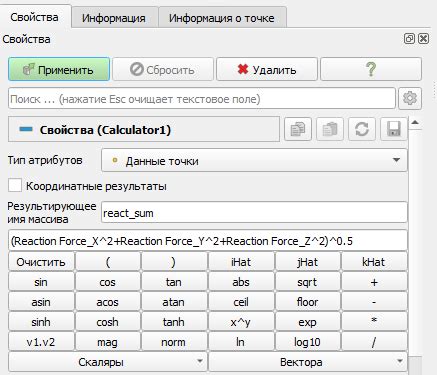This screenshot has height=375, width=437.
Task: Insert the sin function
Action: 41,282
